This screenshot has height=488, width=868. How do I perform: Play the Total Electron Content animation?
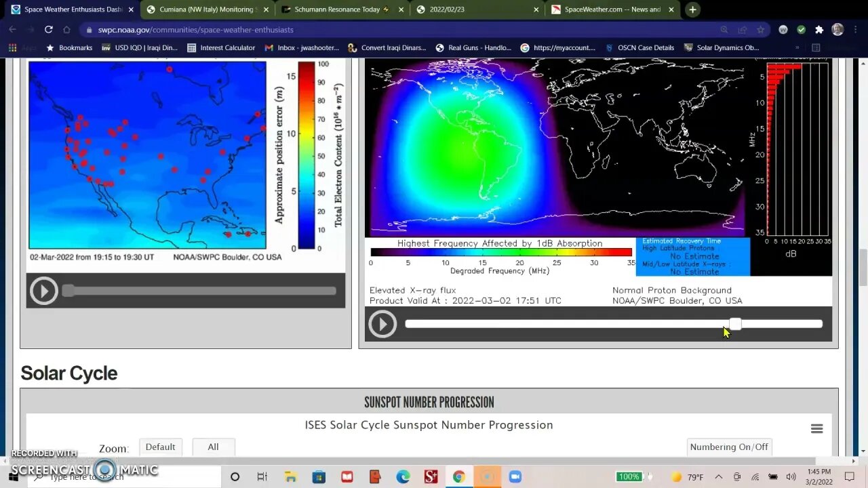click(x=43, y=291)
